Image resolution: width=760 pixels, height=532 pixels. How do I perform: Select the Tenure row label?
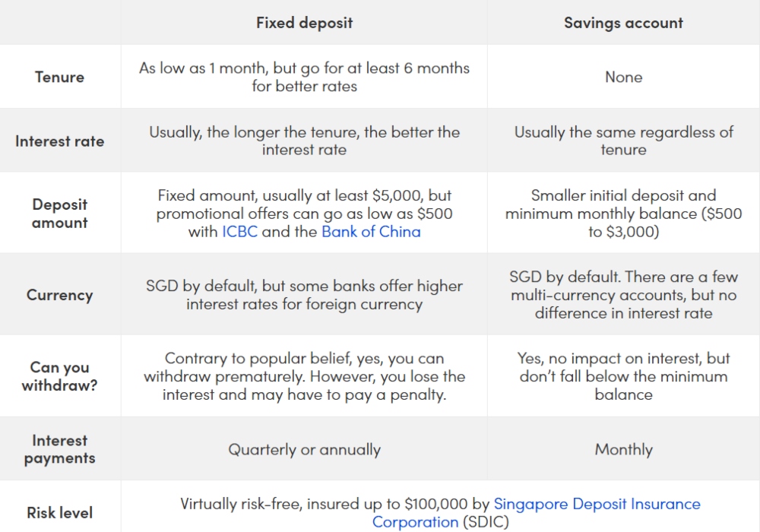[59, 77]
